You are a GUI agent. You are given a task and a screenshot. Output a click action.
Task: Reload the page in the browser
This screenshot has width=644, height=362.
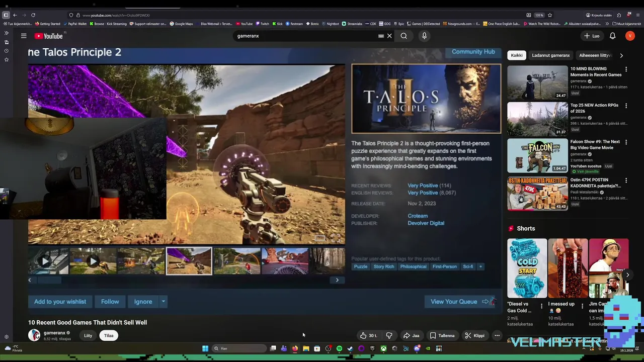(x=33, y=15)
